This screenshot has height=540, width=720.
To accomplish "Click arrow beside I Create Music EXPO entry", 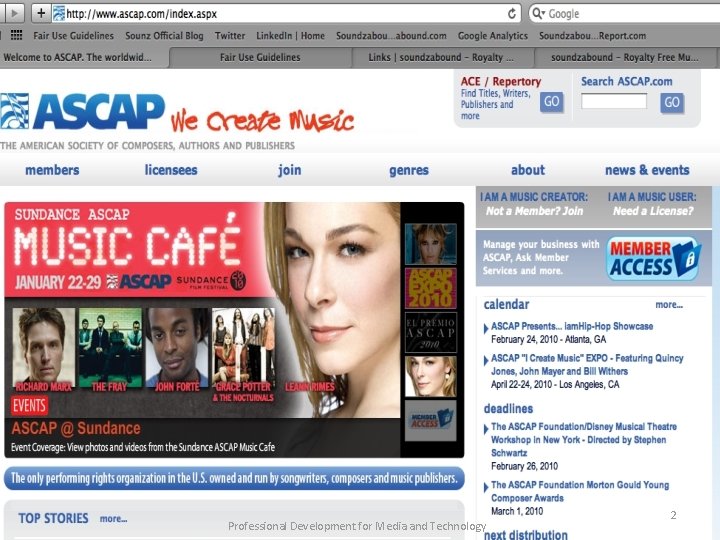I will (x=486, y=360).
